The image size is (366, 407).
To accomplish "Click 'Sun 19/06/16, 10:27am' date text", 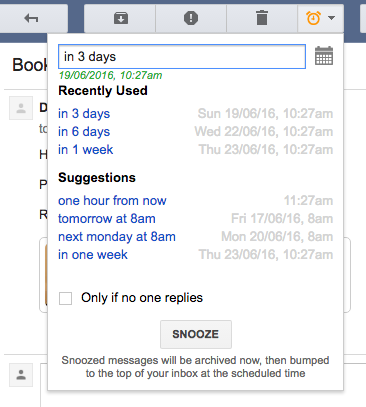I will [265, 114].
